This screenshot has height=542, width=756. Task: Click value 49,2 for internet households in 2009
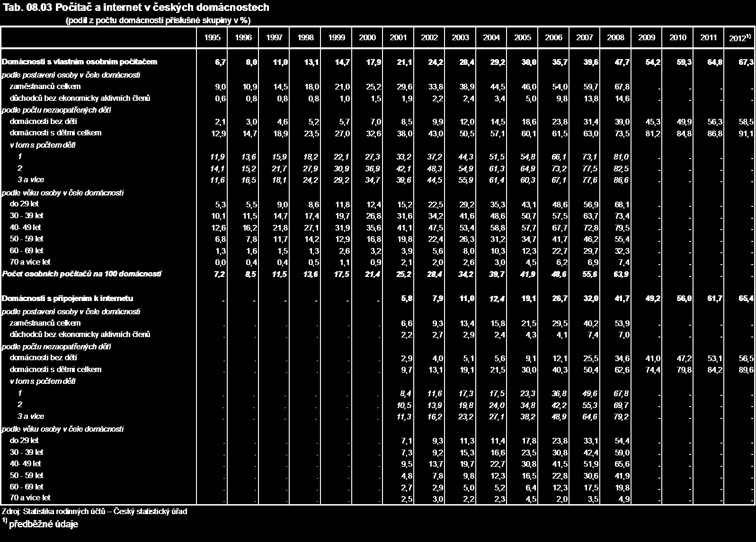tap(653, 300)
